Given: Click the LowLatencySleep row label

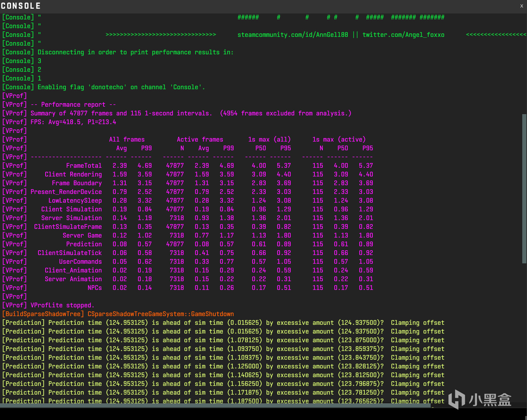Looking at the screenshot, I should (75, 201).
